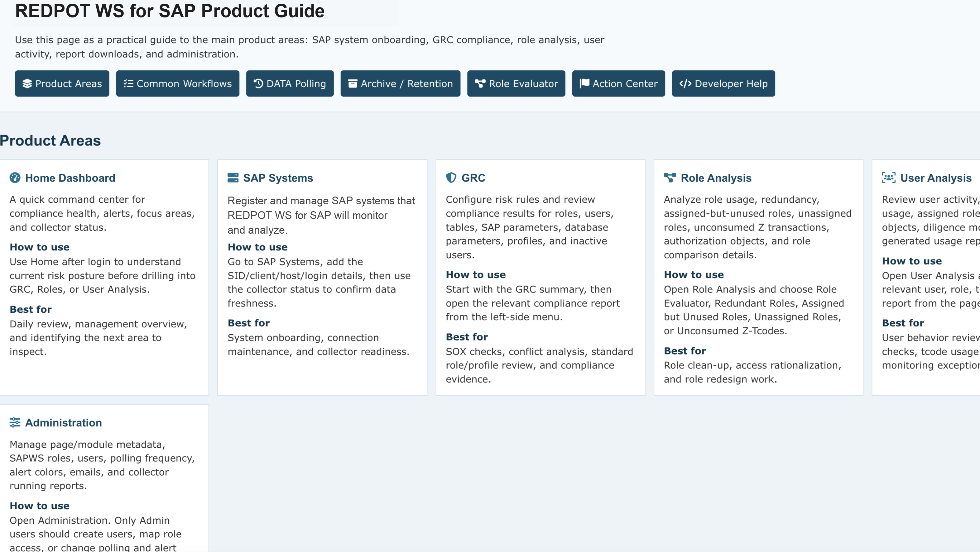
Task: Click the User Analysis people icon
Action: click(x=889, y=178)
